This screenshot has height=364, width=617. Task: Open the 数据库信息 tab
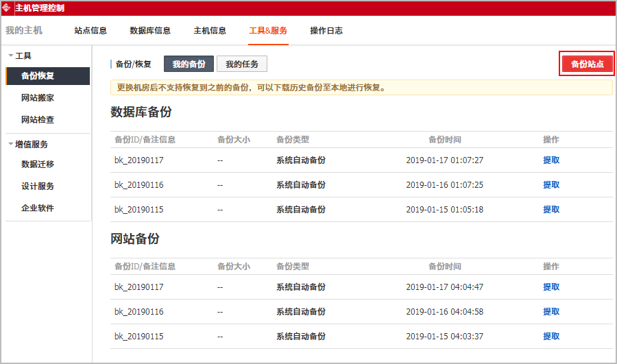(150, 31)
